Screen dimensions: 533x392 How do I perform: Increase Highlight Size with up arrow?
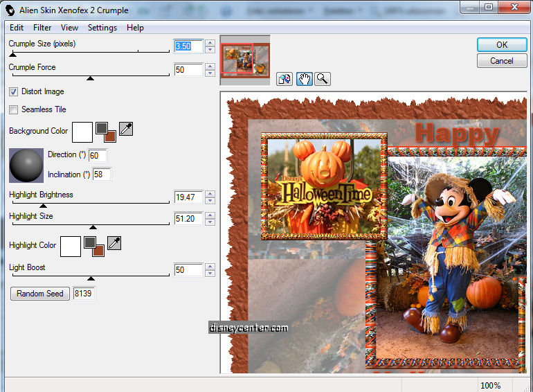tap(210, 215)
